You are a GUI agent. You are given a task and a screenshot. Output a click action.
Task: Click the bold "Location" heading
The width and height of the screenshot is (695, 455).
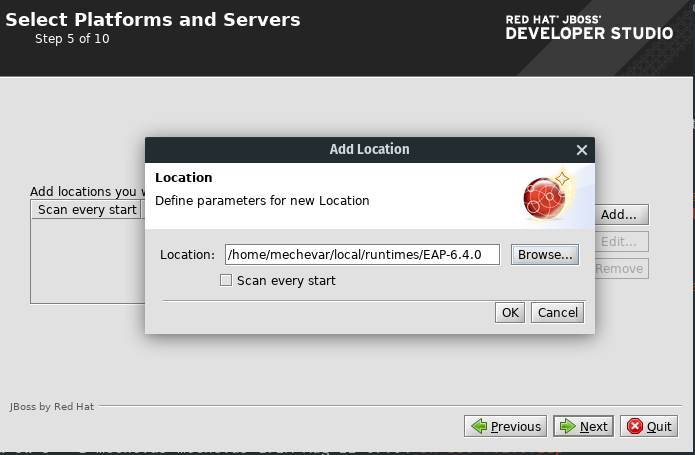184,178
